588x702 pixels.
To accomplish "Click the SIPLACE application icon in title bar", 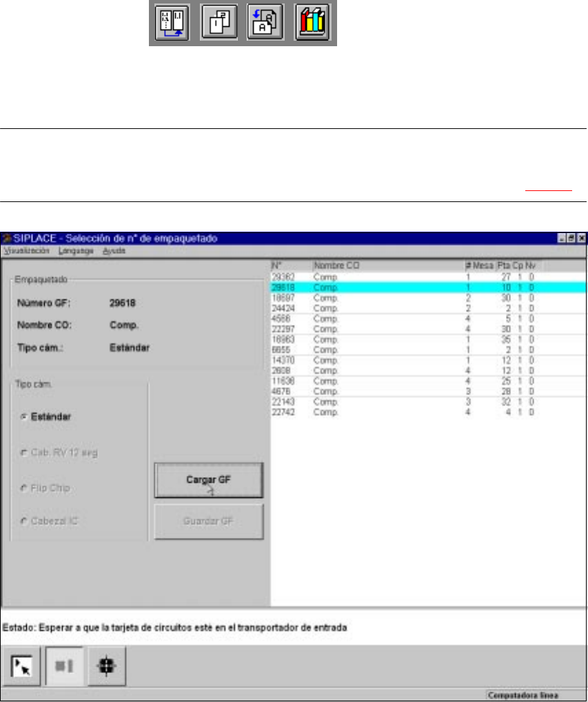I will [x=7, y=238].
